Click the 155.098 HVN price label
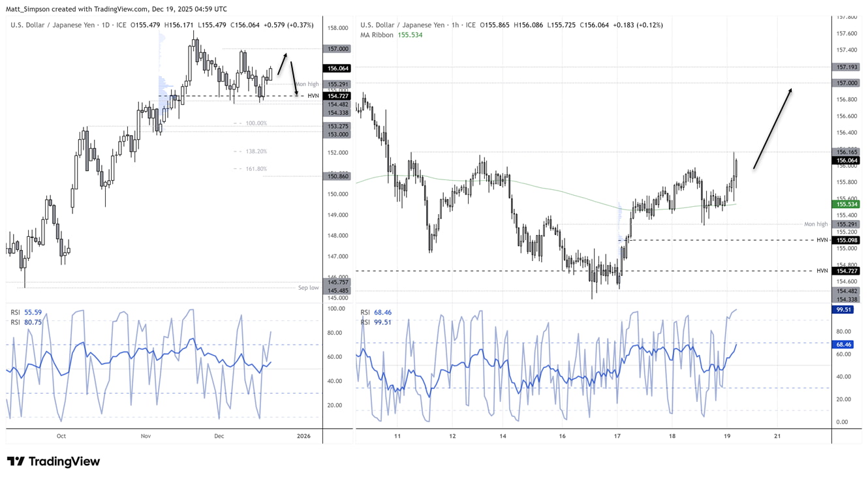This screenshot has height=479, width=868. tap(846, 240)
